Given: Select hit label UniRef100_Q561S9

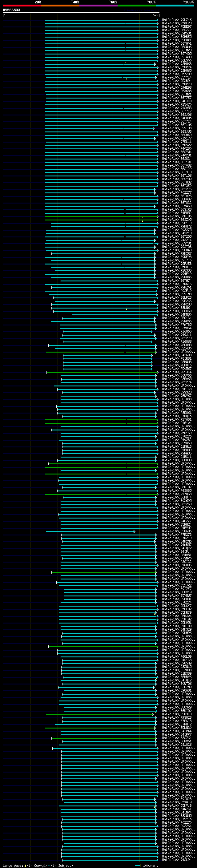Looking at the screenshot, I should [177, 433].
